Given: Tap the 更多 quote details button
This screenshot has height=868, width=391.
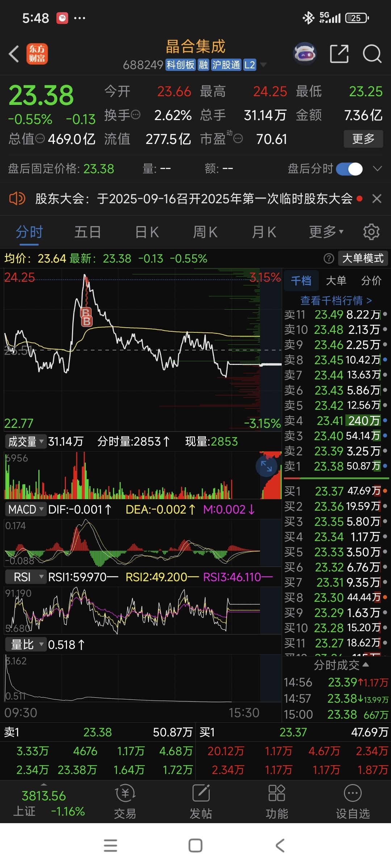Looking at the screenshot, I should click(363, 139).
